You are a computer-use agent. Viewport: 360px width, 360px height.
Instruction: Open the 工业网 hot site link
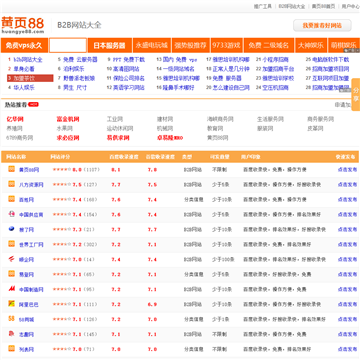coord(115,119)
